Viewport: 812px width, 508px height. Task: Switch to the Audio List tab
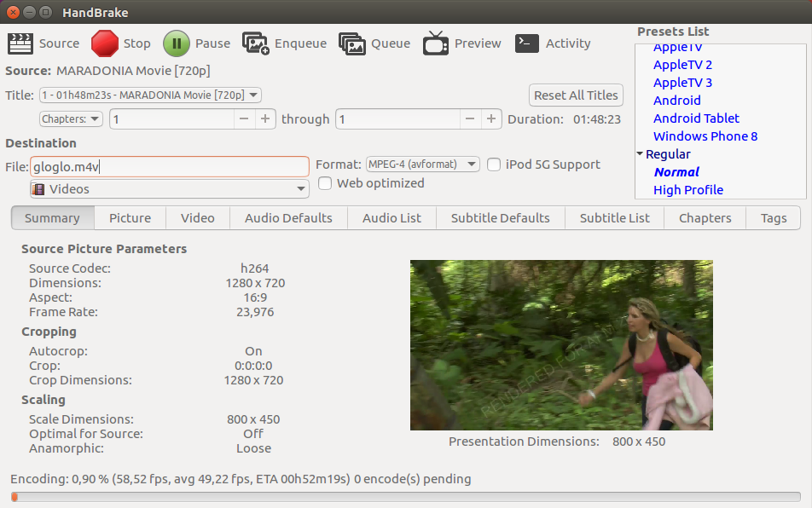(x=392, y=218)
